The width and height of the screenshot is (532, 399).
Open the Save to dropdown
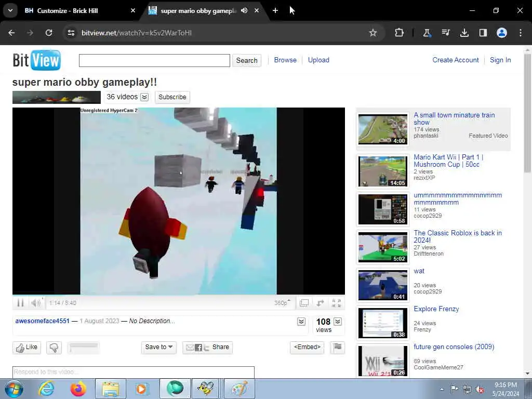click(159, 348)
